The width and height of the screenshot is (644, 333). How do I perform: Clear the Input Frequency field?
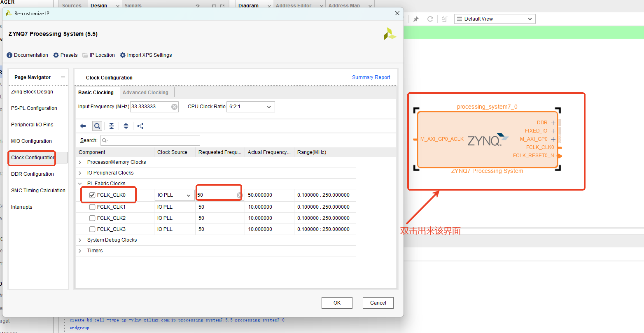[175, 107]
